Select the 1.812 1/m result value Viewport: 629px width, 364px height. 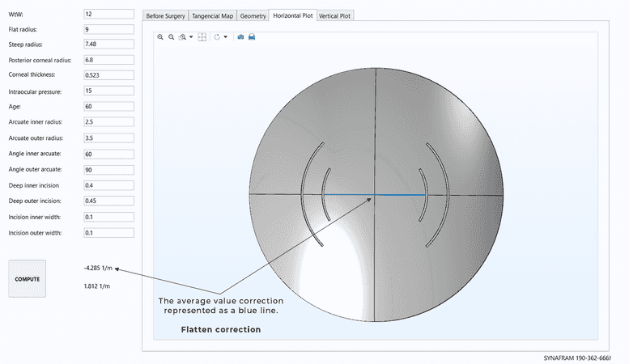pyautogui.click(x=96, y=286)
